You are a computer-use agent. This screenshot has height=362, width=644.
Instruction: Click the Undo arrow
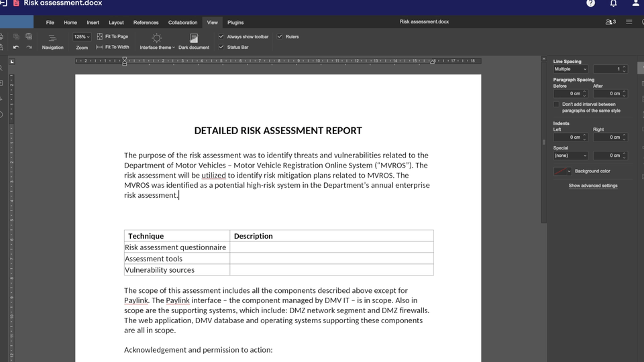click(x=16, y=48)
